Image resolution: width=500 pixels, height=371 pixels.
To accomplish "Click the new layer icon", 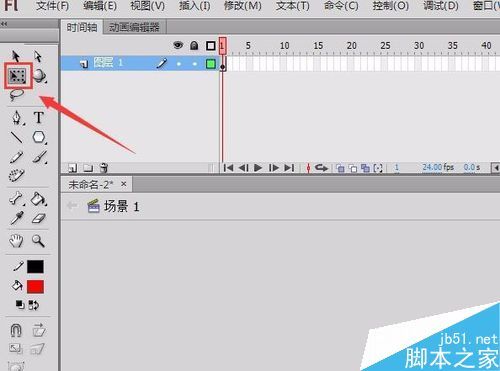I will tap(72, 168).
